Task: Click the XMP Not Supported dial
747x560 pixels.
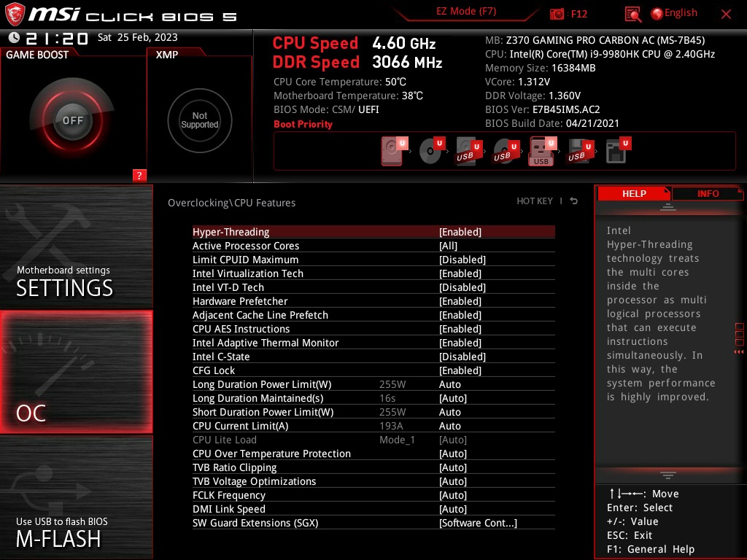Action: [x=200, y=120]
